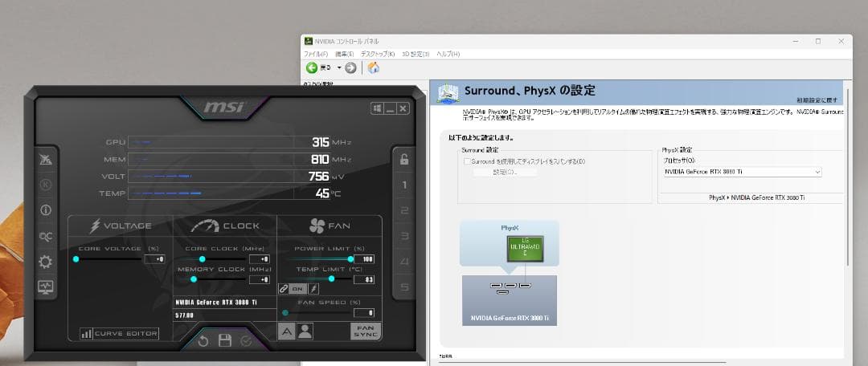This screenshot has height=366, width=868.
Task: Adjust the memory clock slider handle
Action: pyautogui.click(x=194, y=279)
